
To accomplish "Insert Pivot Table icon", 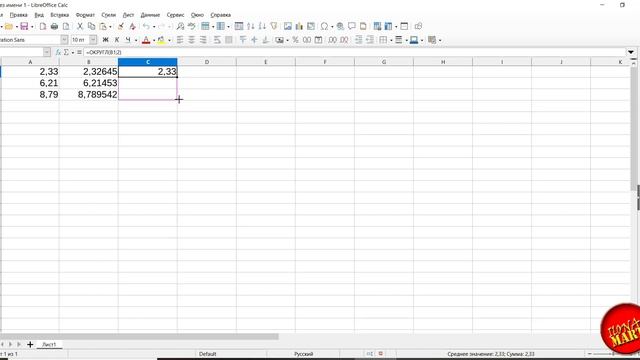I will point(311,27).
